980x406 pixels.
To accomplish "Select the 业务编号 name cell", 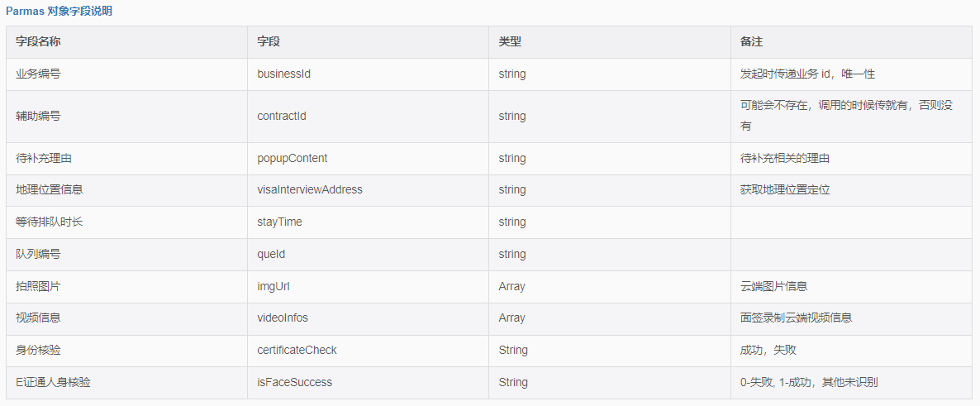I will (127, 74).
